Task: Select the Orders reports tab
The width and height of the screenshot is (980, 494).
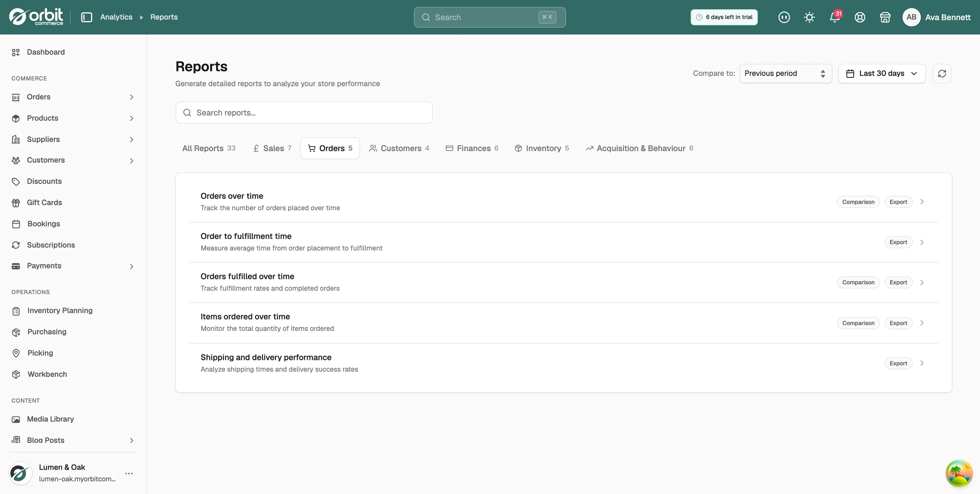Action: (330, 148)
